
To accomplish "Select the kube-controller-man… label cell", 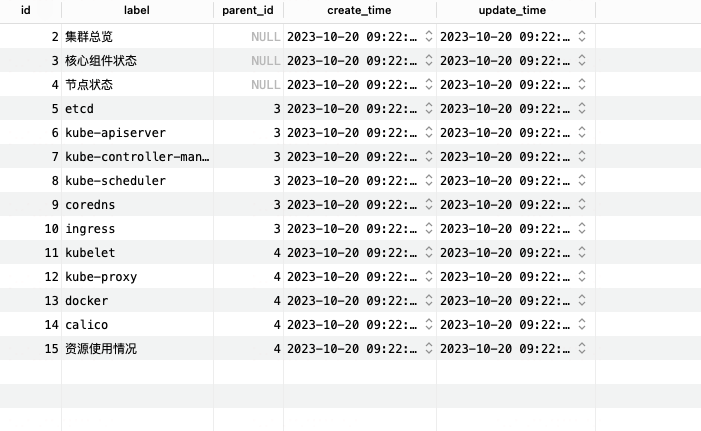I will 137,156.
